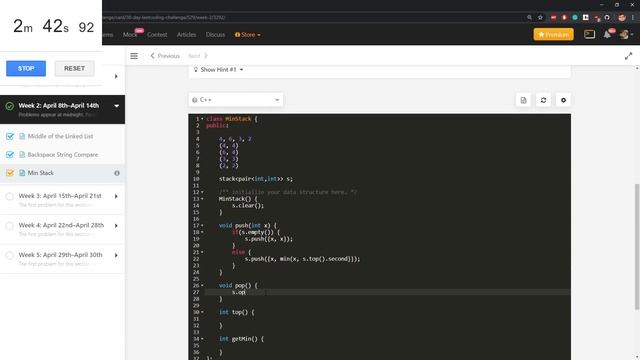Image resolution: width=640 pixels, height=360 pixels.
Task: Click the Week 4 status circle
Action: [9, 226]
